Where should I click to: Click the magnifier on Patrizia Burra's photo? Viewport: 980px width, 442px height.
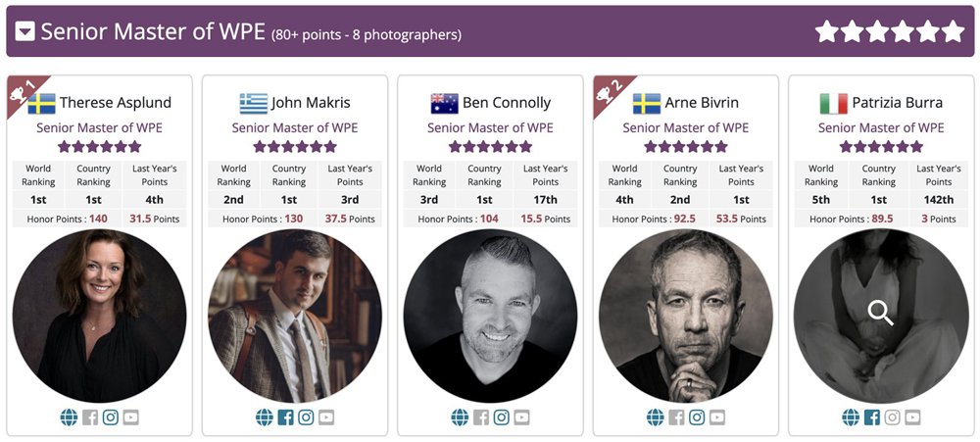(881, 314)
